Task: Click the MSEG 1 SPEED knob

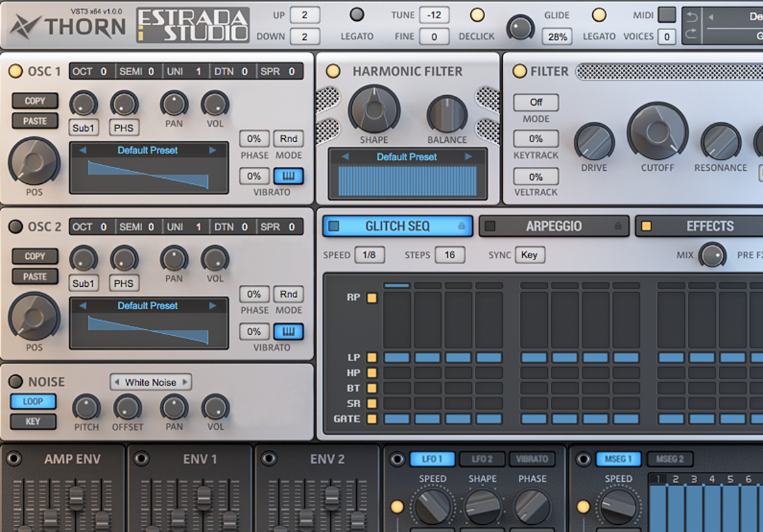Action: [x=618, y=506]
